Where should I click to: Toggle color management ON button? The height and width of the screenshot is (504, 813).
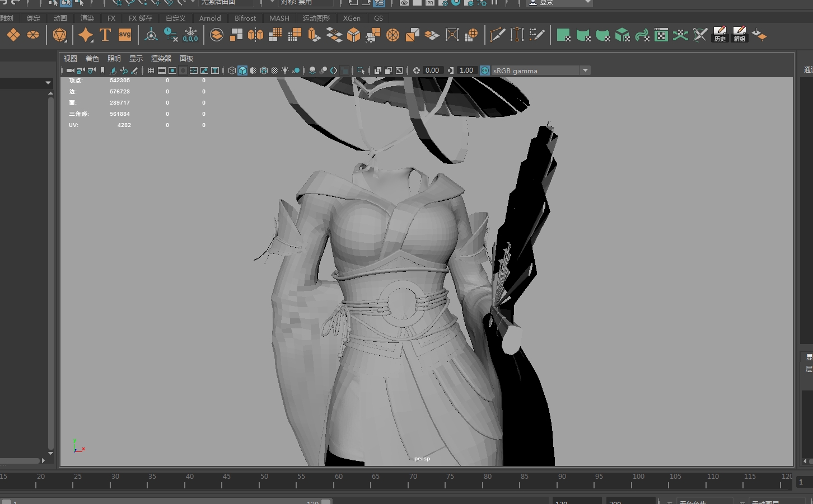click(x=485, y=70)
